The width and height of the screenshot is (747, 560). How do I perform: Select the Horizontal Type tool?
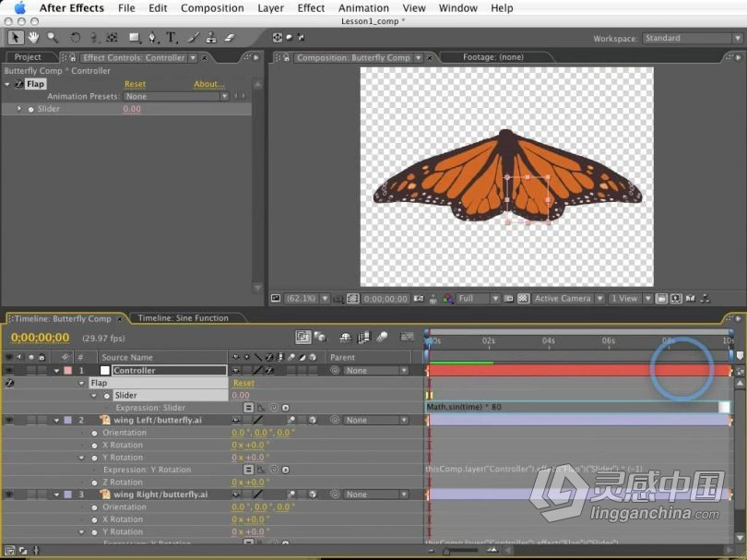click(x=171, y=38)
